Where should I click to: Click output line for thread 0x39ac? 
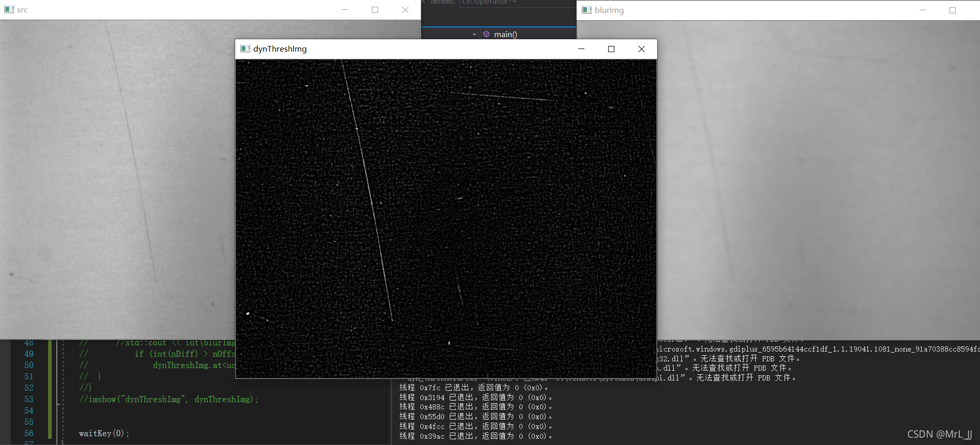(x=476, y=436)
